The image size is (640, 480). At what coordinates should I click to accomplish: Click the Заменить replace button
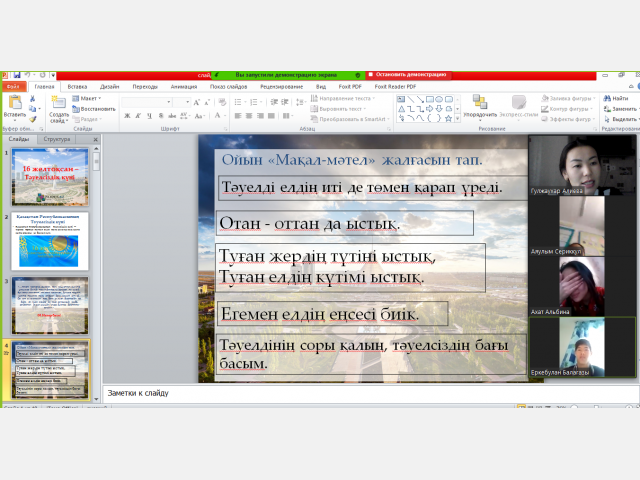[620, 109]
